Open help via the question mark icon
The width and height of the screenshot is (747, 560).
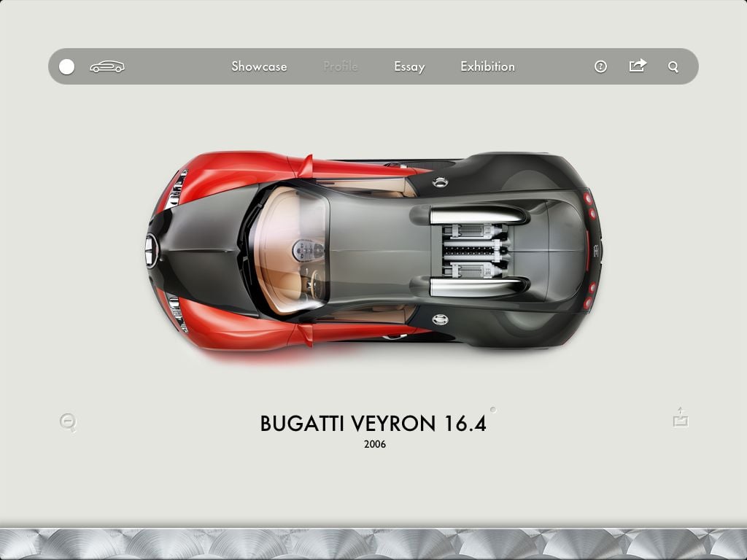pyautogui.click(x=601, y=66)
